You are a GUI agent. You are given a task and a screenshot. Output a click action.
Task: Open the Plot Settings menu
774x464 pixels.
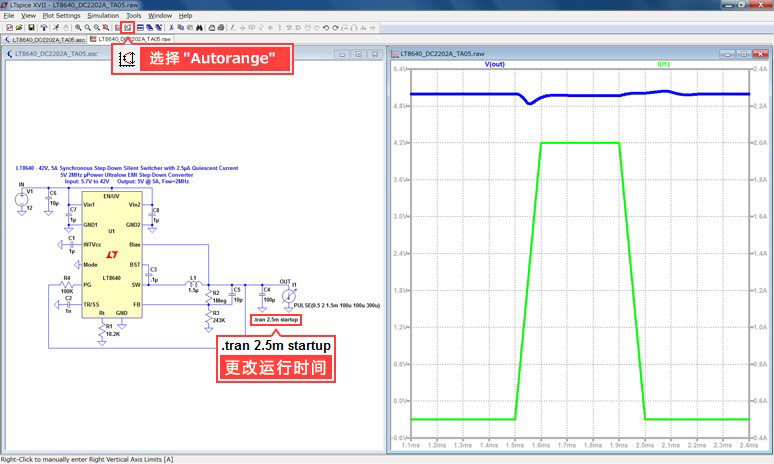point(61,16)
